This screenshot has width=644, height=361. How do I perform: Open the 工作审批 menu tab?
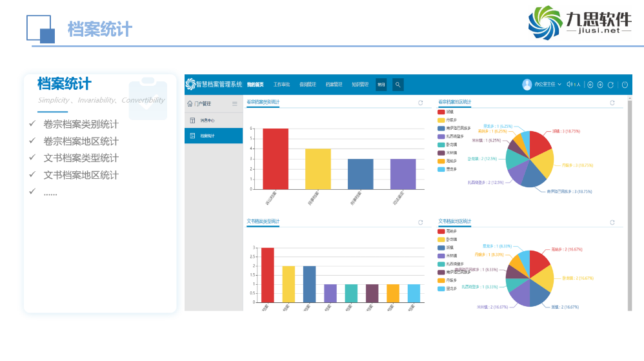(281, 85)
